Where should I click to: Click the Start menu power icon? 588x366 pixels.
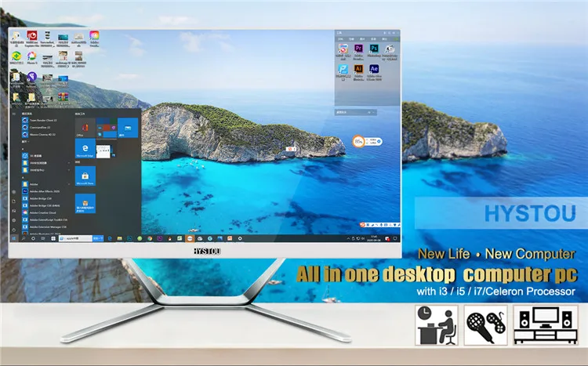point(14,230)
